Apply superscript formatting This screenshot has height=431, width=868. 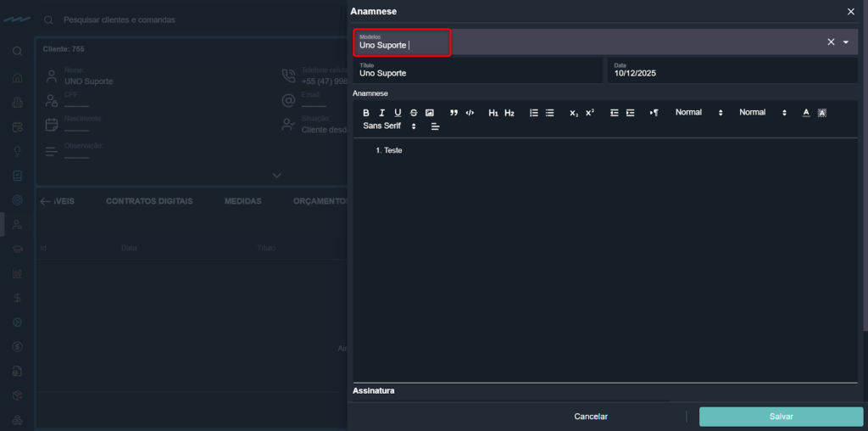point(590,113)
